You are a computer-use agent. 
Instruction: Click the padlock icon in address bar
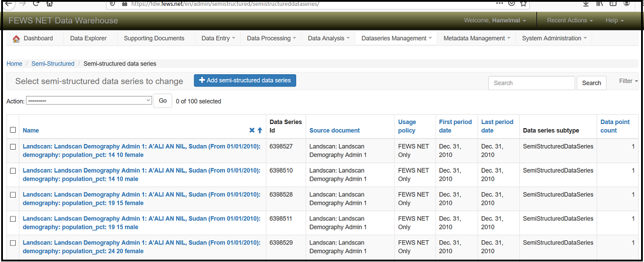124,4
